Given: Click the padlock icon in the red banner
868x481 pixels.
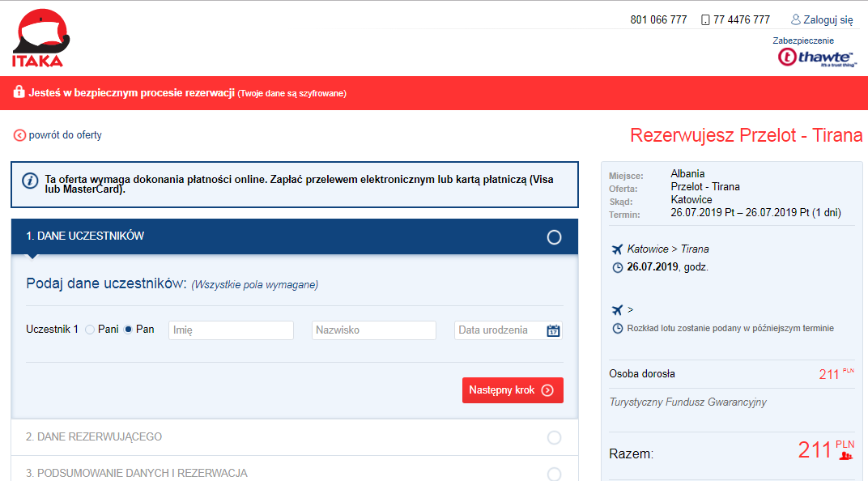Looking at the screenshot, I should point(19,92).
